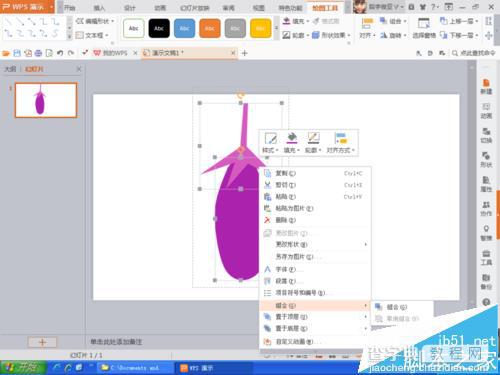Viewport: 500px width, 375px height.
Task: Click Redo arrow in quick access toolbar
Action: pyautogui.click(x=71, y=53)
